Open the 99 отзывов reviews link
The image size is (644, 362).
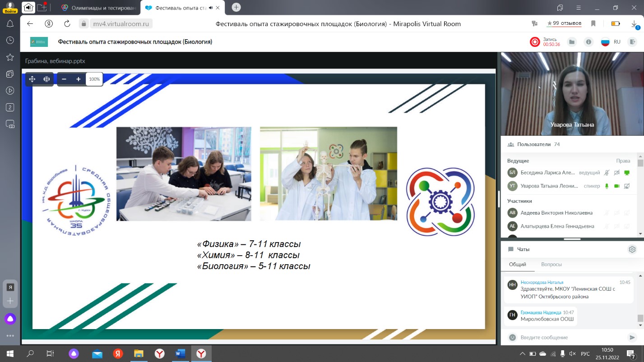(x=564, y=23)
